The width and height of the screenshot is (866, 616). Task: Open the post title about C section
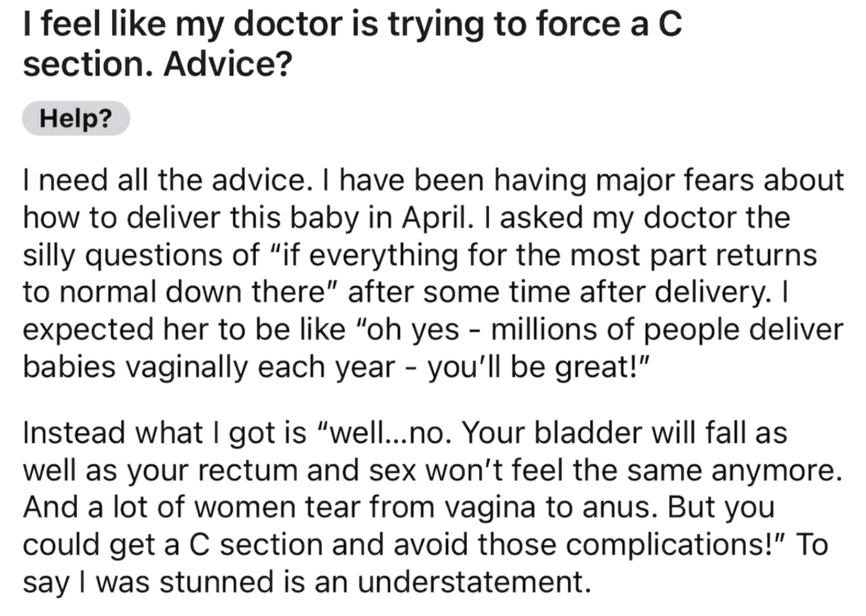point(352,44)
